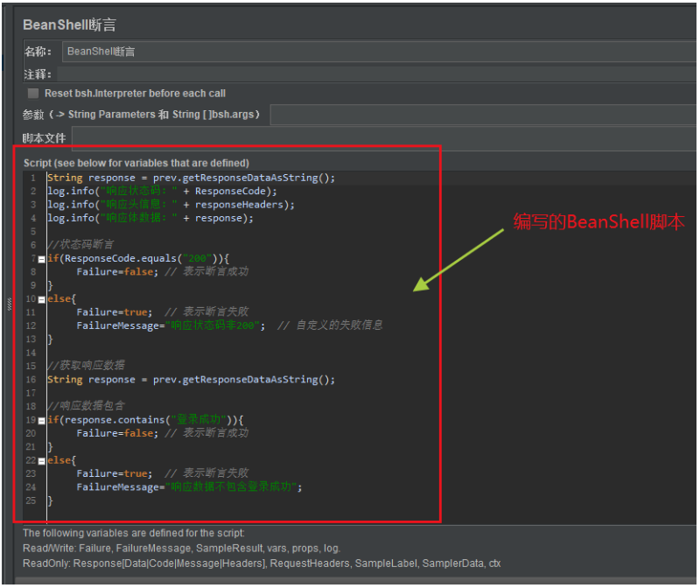Viewport: 700px width, 588px height.
Task: Click line 4 ending with + response);
Action: coord(150,218)
